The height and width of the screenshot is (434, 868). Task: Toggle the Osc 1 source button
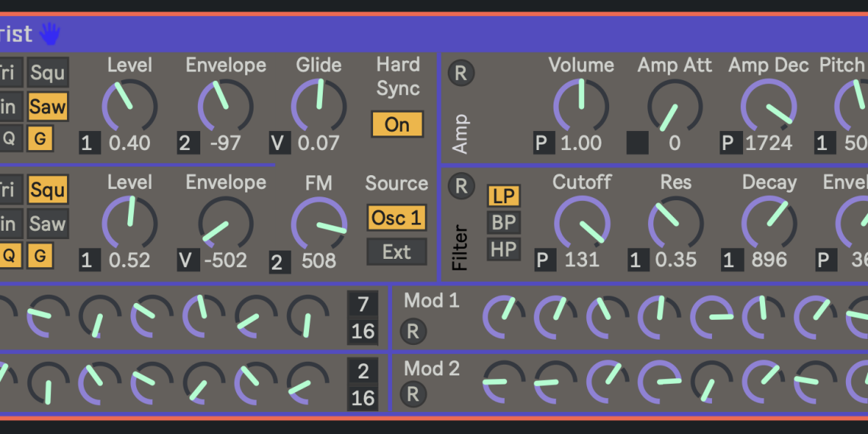click(x=396, y=219)
